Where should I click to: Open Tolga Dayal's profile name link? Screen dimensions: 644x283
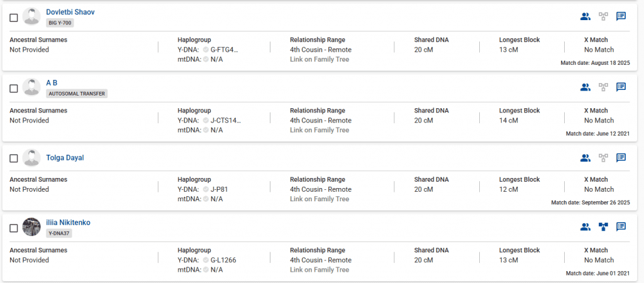65,158
